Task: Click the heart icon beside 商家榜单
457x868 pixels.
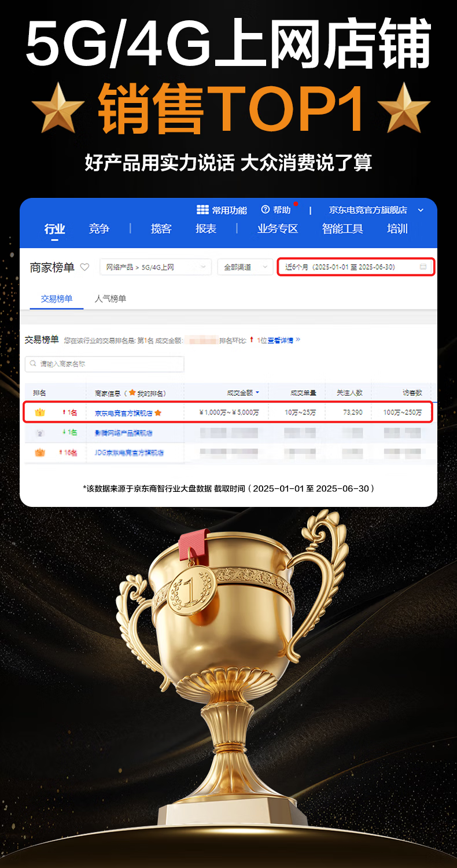Action: [x=84, y=267]
